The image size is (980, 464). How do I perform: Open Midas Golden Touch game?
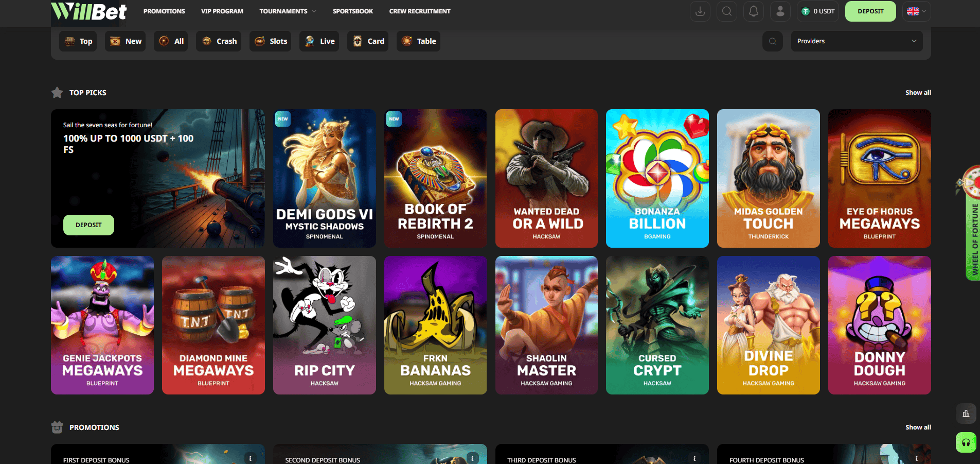769,178
